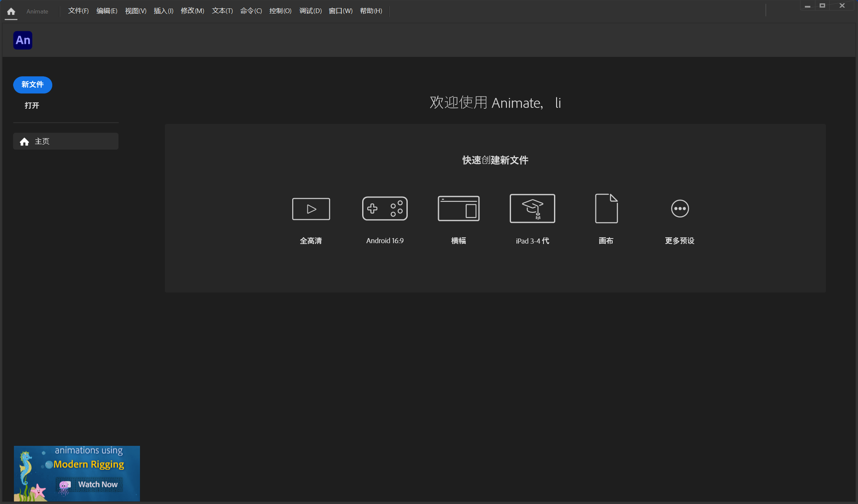Select the 画布 canvas document icon
This screenshot has height=504, width=858.
pos(606,208)
